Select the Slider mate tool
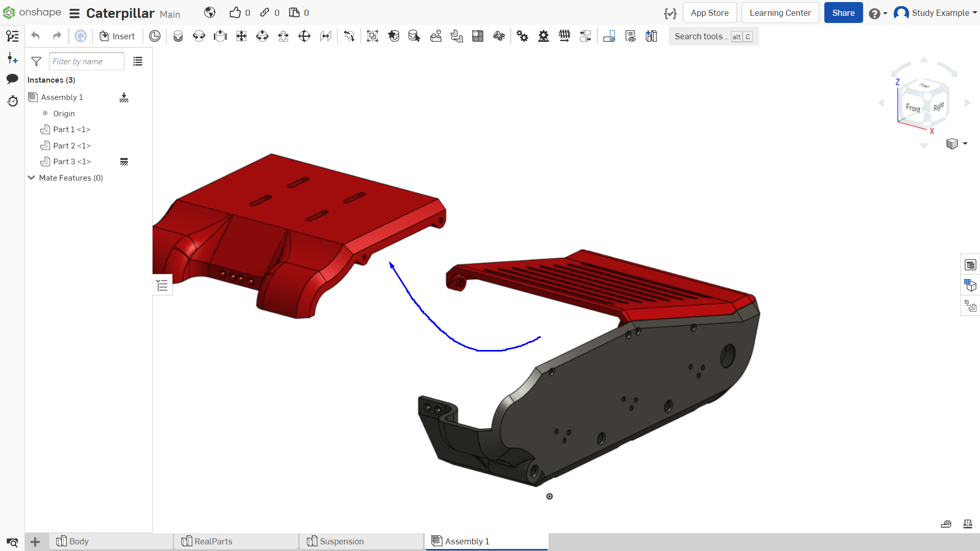The image size is (980, 551). 220,36
